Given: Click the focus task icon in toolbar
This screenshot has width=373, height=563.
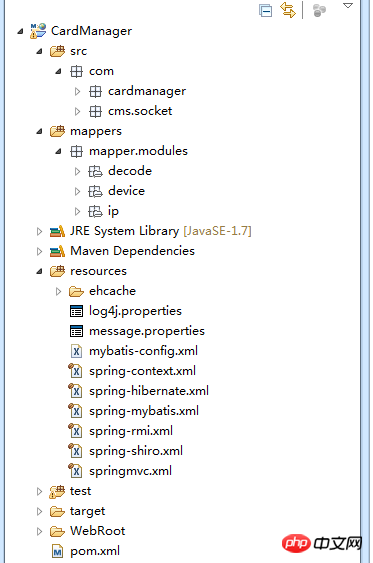Looking at the screenshot, I should click(x=319, y=10).
